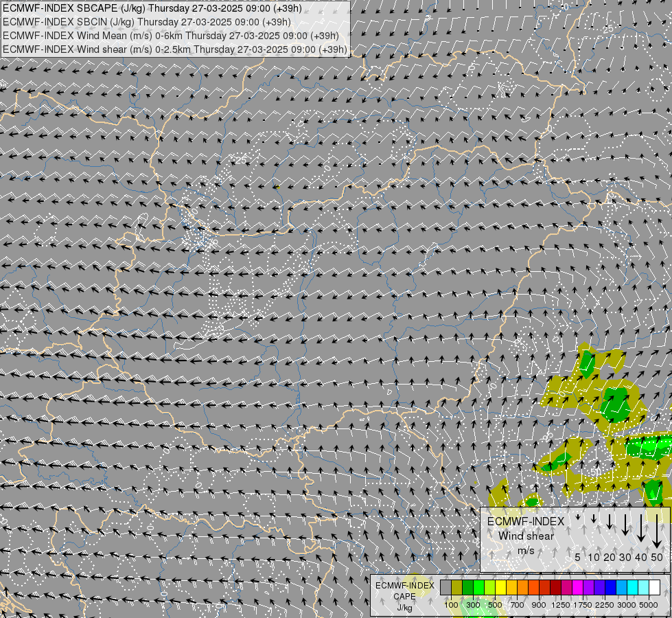Pick the dark green CAPE legend swatch
The height and width of the screenshot is (618, 672).
click(468, 587)
